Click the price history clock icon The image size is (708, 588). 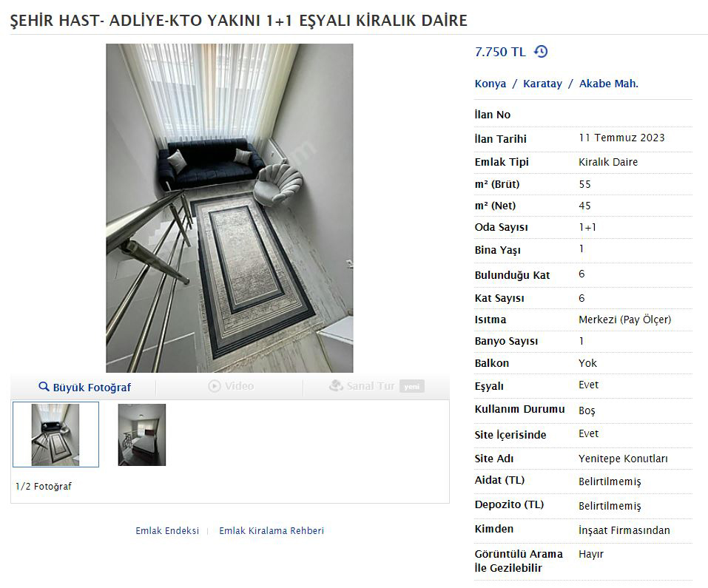click(541, 52)
